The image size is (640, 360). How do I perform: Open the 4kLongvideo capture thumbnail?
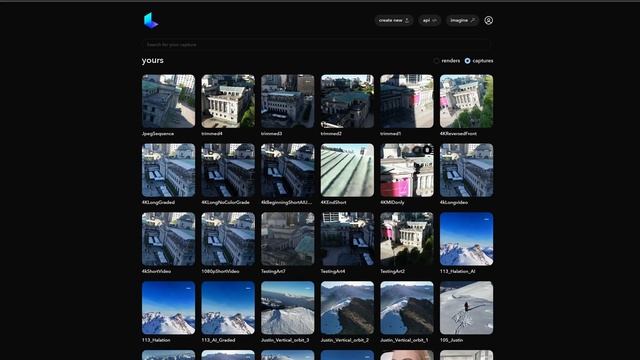coord(467,170)
